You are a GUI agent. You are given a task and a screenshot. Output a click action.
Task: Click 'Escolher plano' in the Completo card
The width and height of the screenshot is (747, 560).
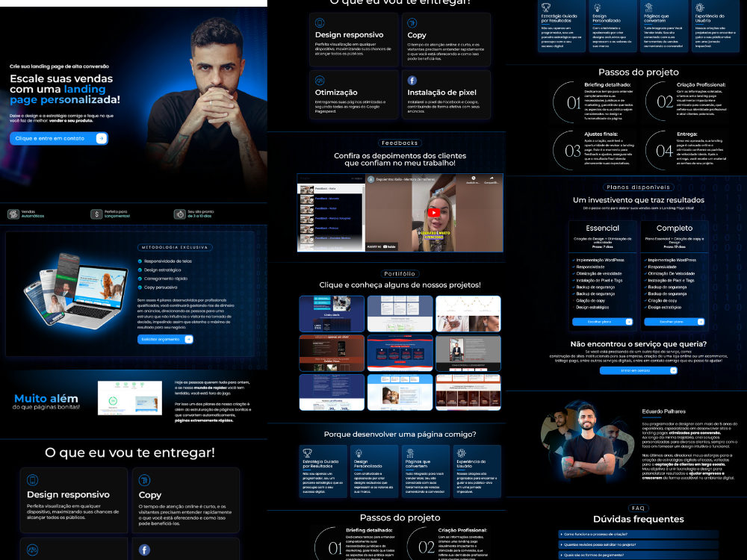coord(674,322)
